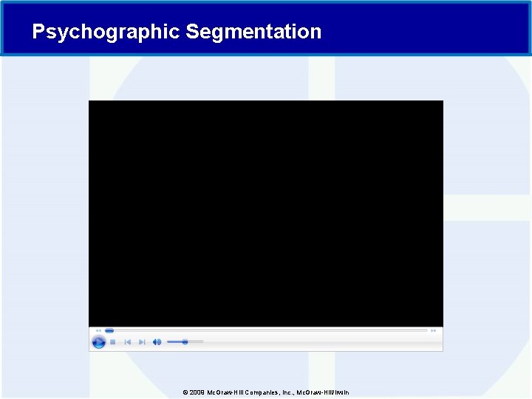Adjust volume on the volume slider

(x=185, y=341)
